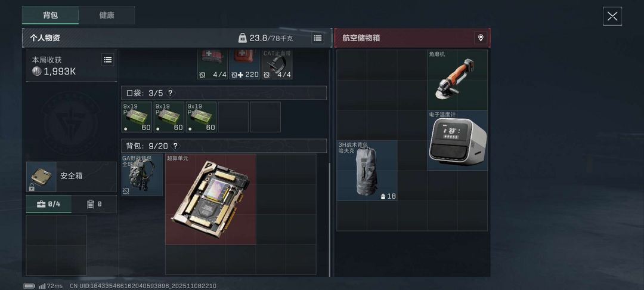Show pocket capacity help tooltip

pyautogui.click(x=170, y=93)
